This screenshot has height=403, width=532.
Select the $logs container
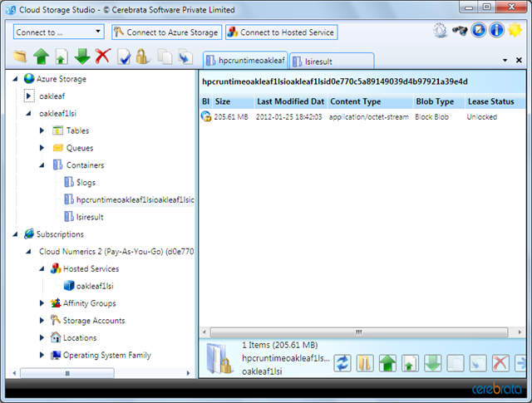pos(86,183)
